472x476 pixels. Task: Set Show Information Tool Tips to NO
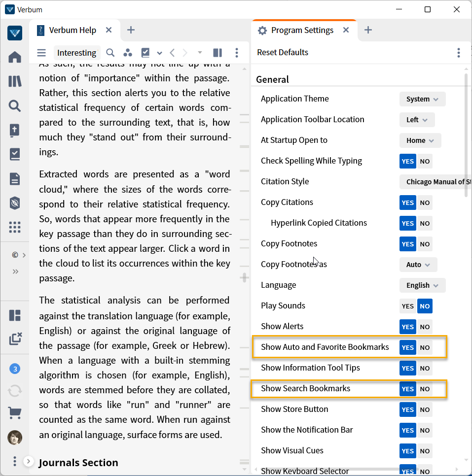coord(425,368)
